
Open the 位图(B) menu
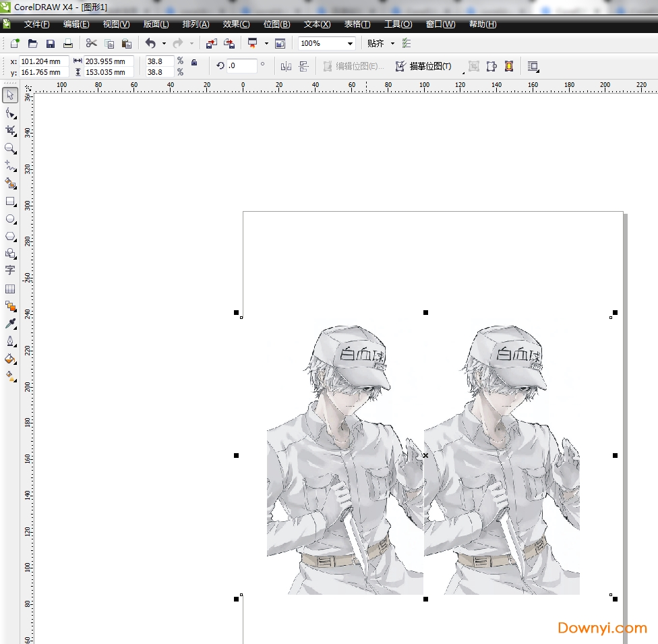pos(276,24)
